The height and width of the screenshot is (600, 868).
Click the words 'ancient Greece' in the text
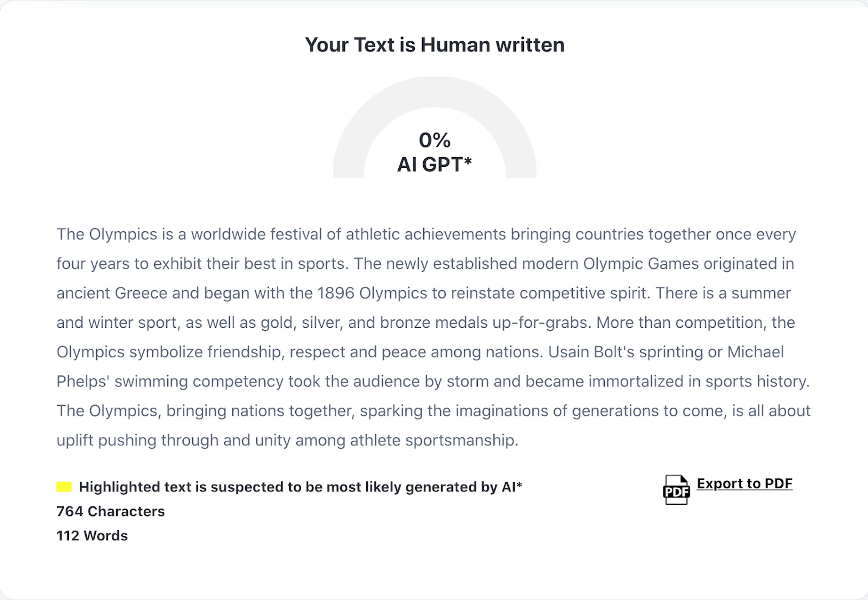coord(112,293)
